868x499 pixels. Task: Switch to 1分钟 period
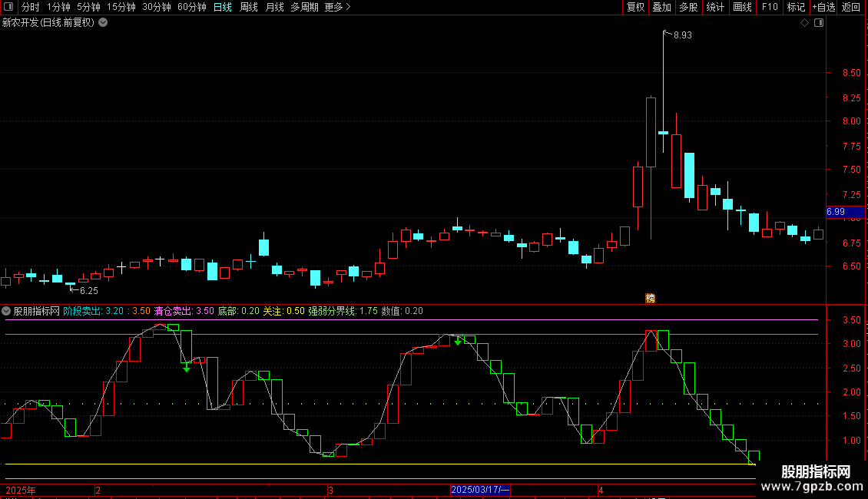tap(58, 7)
